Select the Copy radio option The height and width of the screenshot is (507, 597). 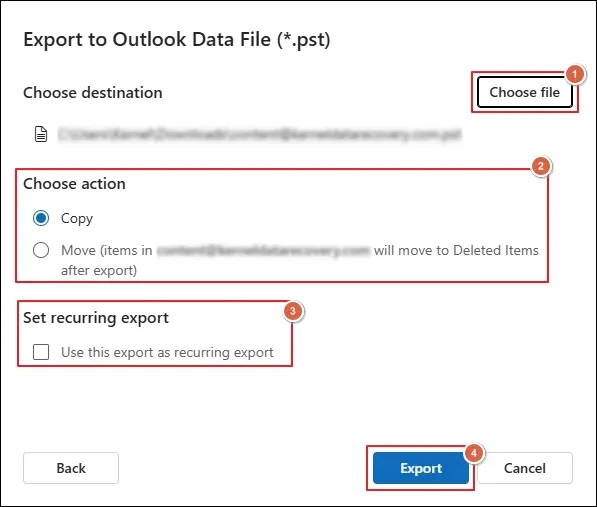(41, 218)
